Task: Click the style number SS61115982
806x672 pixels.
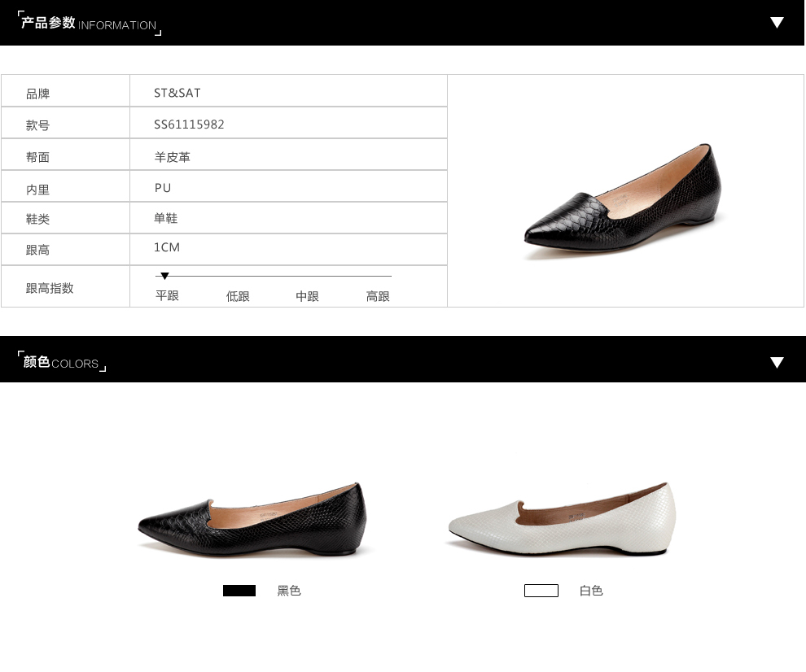Action: (189, 124)
